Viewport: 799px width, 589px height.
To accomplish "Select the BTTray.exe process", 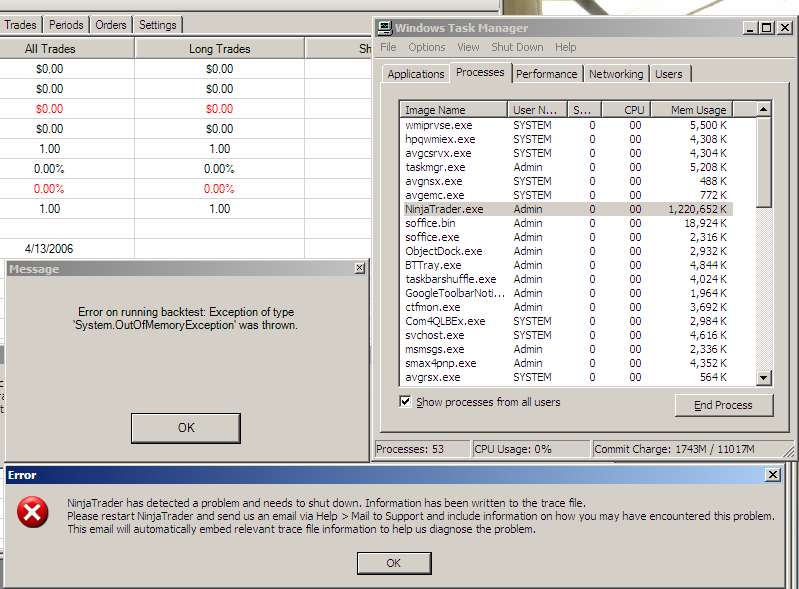I will (x=567, y=265).
